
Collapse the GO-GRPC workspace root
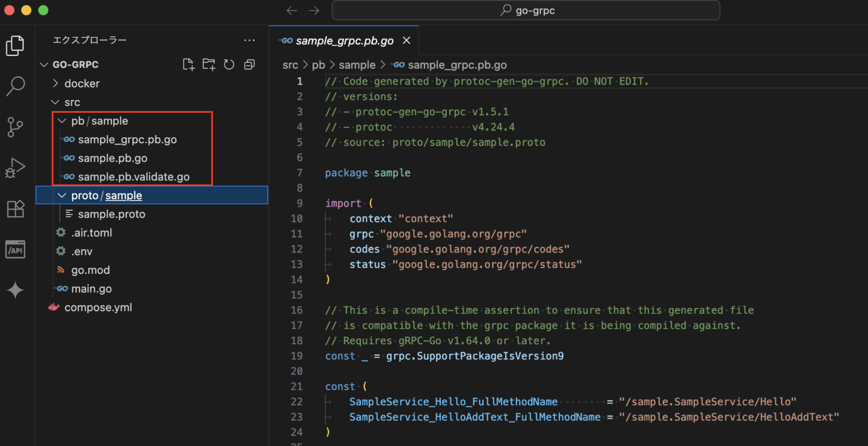(44, 64)
